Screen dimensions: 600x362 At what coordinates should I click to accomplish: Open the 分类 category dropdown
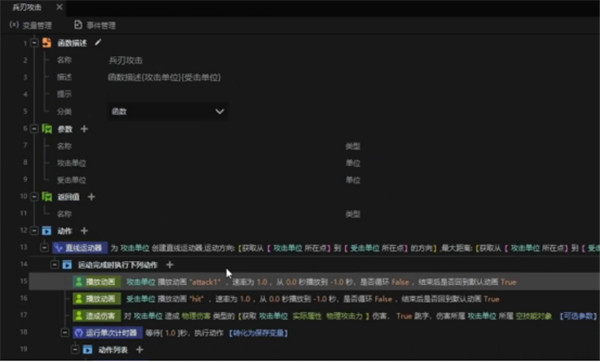pos(168,111)
